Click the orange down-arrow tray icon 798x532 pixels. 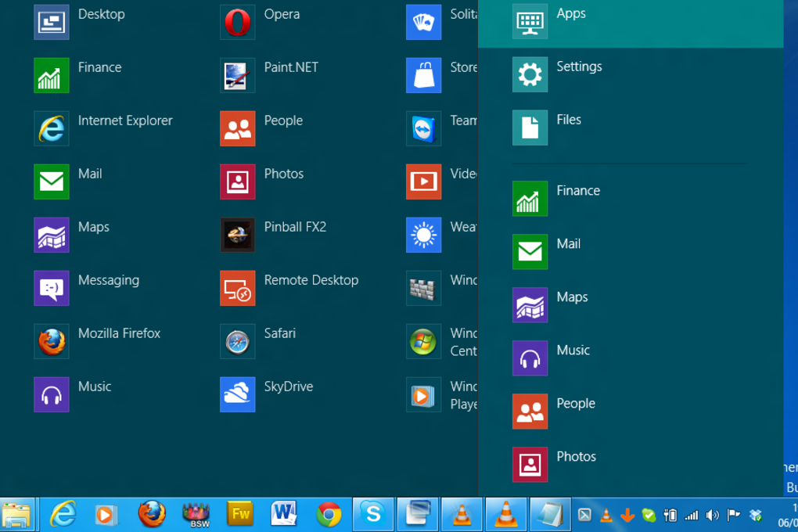point(627,516)
